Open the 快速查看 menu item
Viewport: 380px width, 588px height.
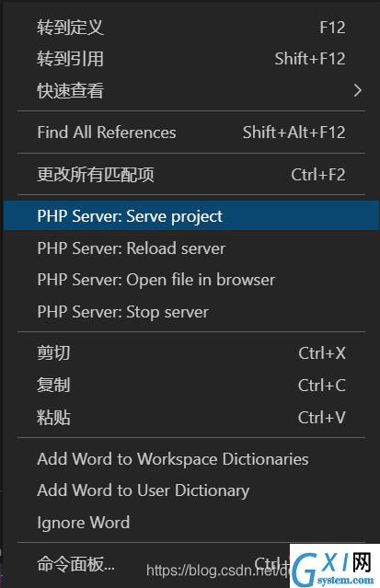191,90
